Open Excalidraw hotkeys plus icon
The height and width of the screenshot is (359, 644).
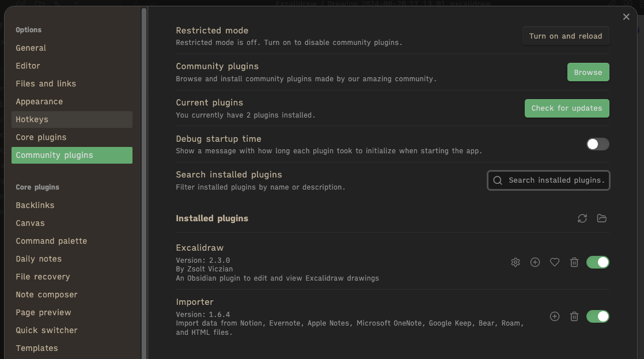click(535, 262)
